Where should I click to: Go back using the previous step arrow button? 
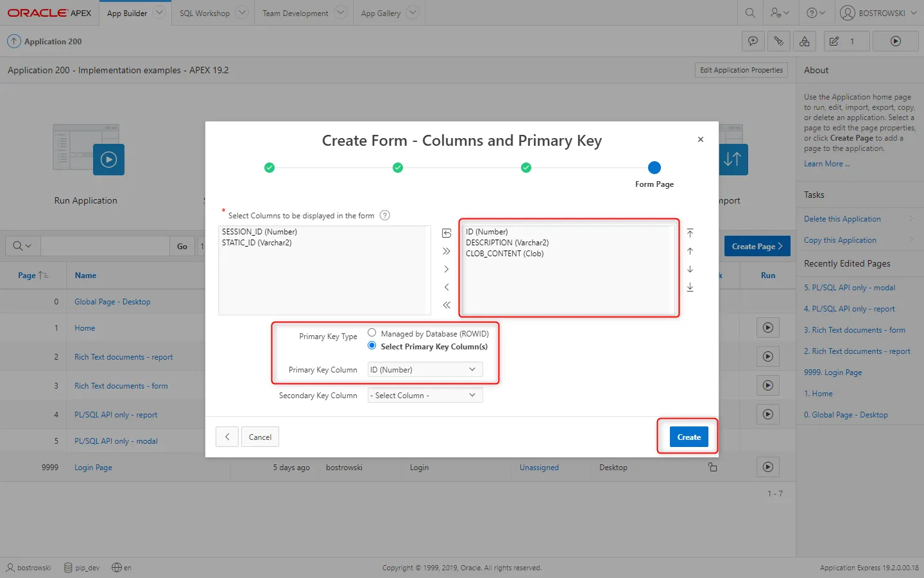point(227,437)
